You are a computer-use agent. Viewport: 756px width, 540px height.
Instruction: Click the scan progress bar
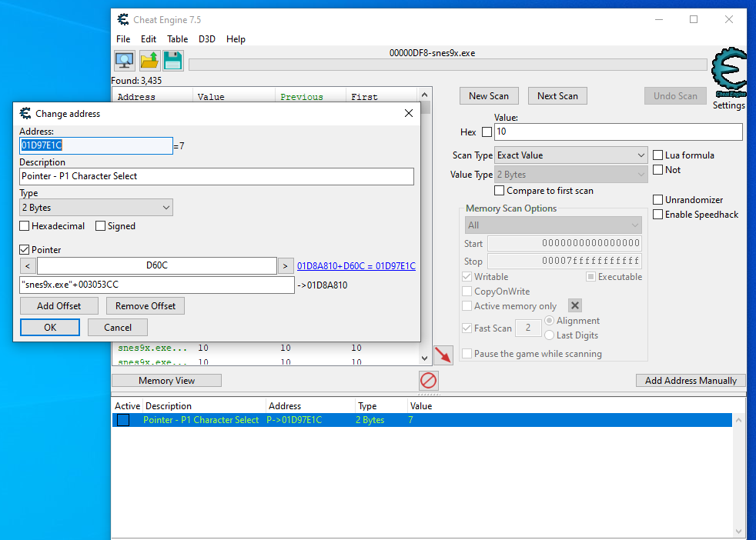coord(447,65)
